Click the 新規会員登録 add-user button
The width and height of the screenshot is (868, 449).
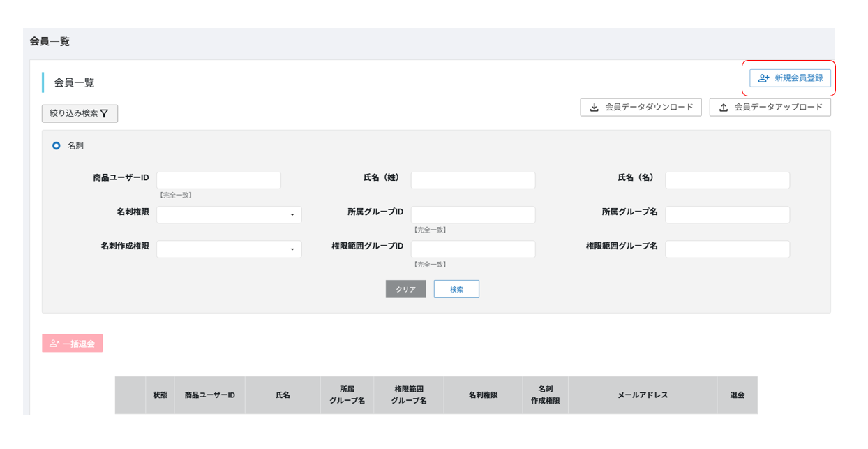tap(790, 78)
